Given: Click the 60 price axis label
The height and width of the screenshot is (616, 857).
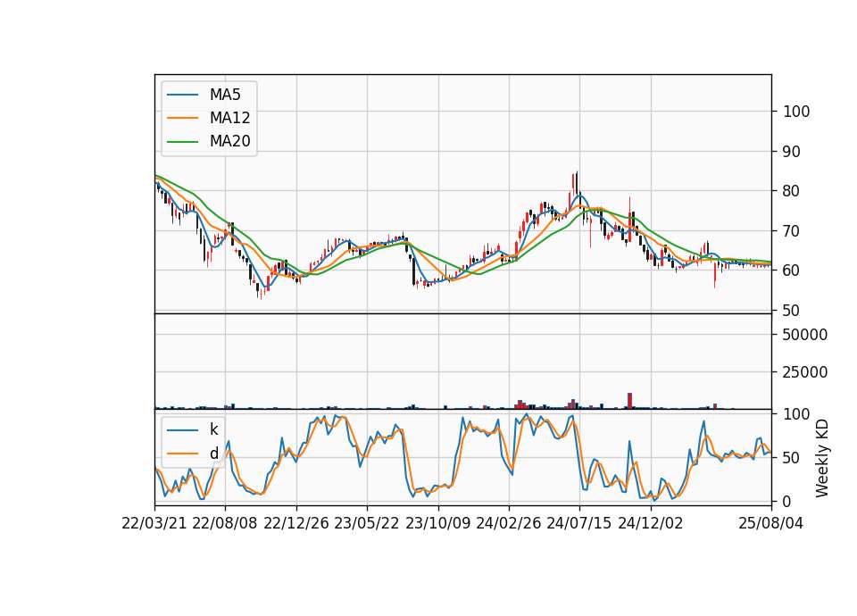Looking at the screenshot, I should 792,271.
